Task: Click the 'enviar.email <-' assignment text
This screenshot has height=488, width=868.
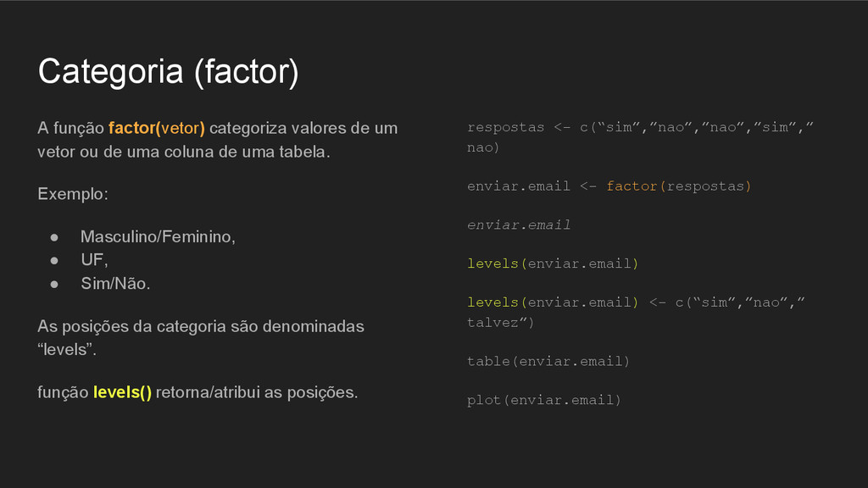Action: click(x=531, y=186)
